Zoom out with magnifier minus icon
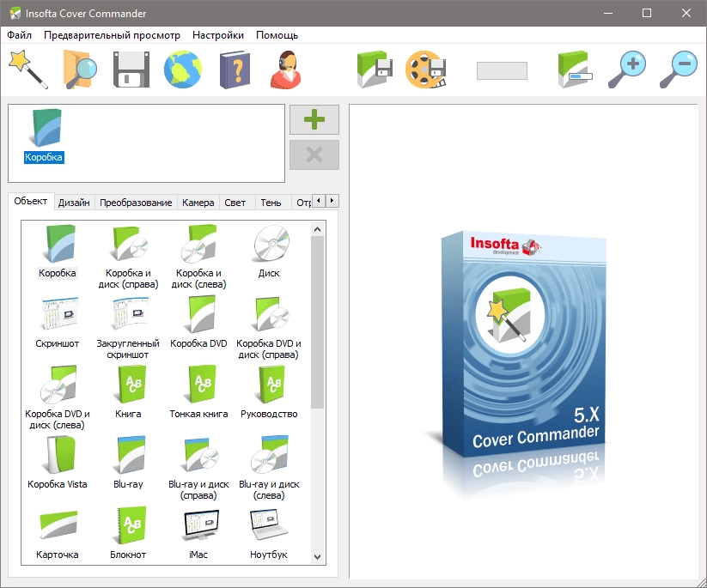The width and height of the screenshot is (707, 588). tap(678, 70)
